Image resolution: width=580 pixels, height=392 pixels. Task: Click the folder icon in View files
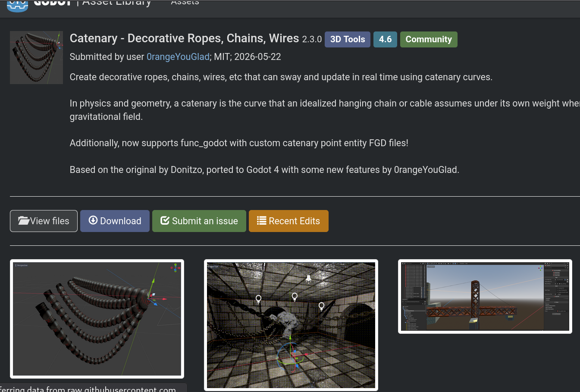click(x=24, y=221)
